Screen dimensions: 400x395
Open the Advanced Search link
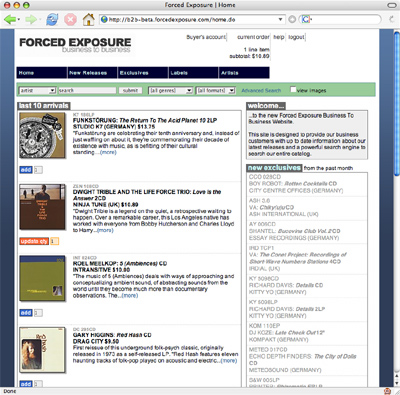[261, 90]
